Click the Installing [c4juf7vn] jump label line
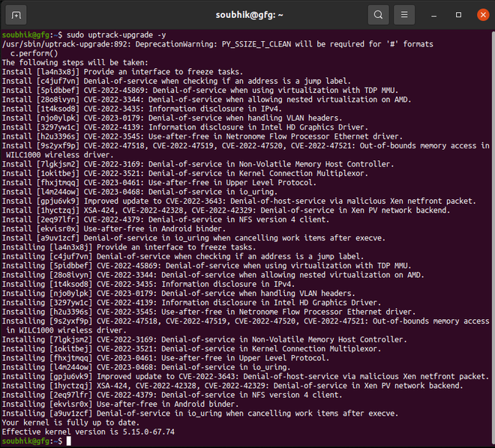Screen dimensions: 495x448 pos(183,256)
